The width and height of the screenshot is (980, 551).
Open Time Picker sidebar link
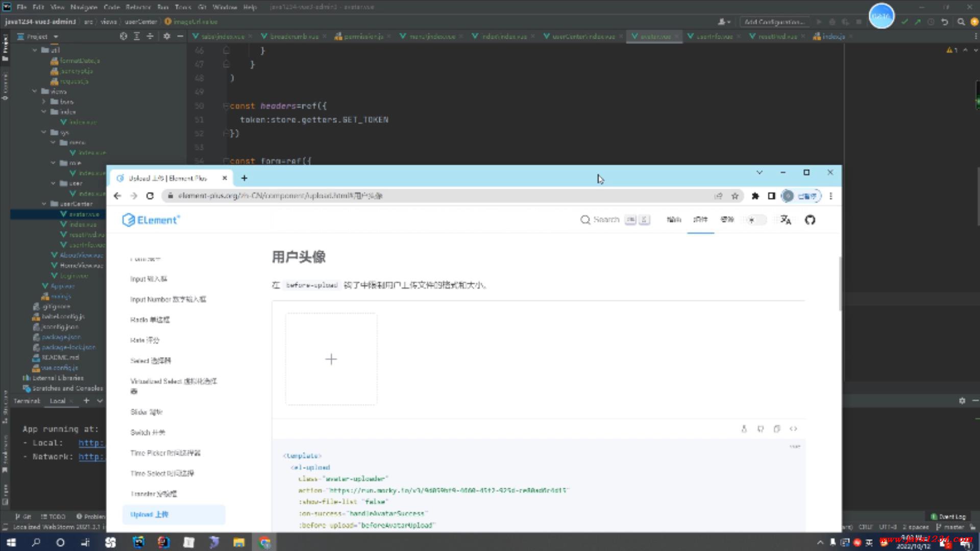(x=165, y=453)
